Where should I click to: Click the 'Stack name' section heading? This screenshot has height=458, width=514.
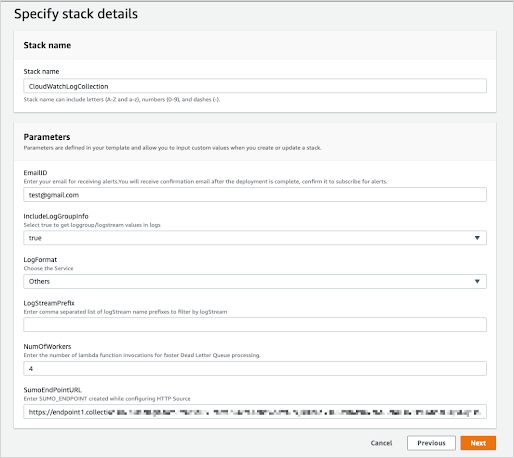pos(47,45)
